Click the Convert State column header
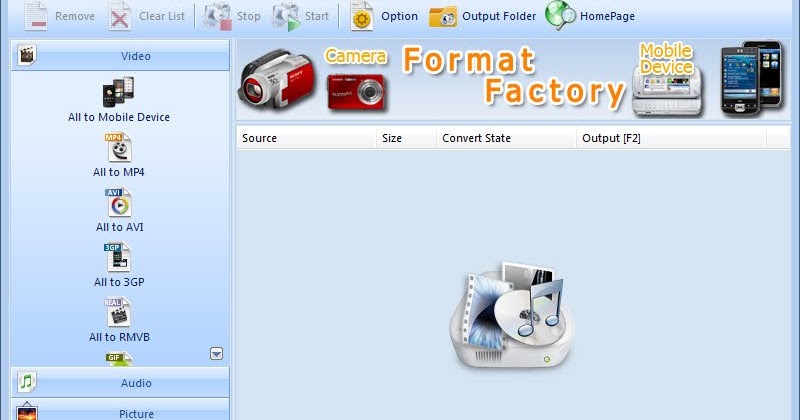Image resolution: width=800 pixels, height=420 pixels. coord(506,138)
